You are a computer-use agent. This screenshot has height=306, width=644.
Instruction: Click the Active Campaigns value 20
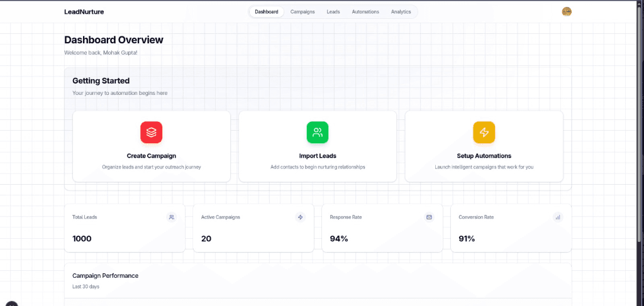pyautogui.click(x=206, y=239)
